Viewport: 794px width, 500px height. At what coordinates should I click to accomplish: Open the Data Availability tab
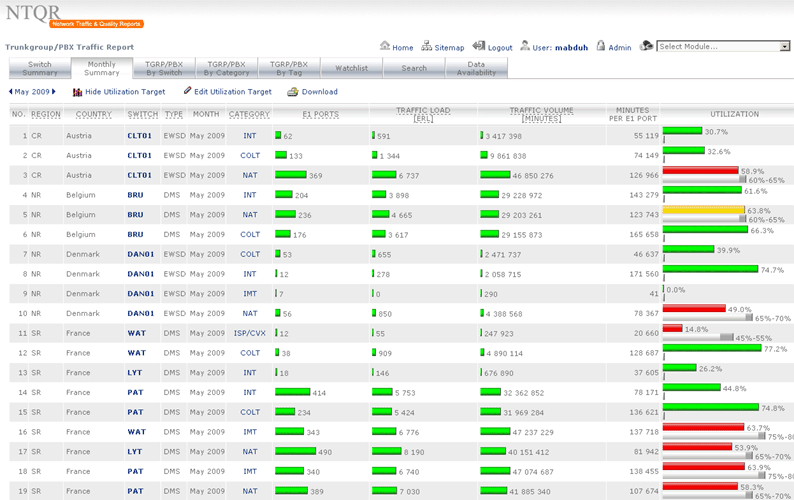[476, 68]
